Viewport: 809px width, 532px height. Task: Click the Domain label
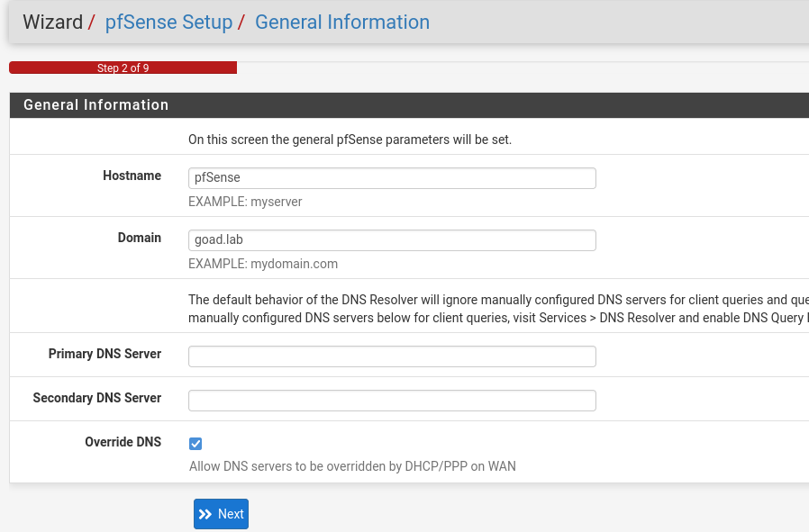[140, 238]
